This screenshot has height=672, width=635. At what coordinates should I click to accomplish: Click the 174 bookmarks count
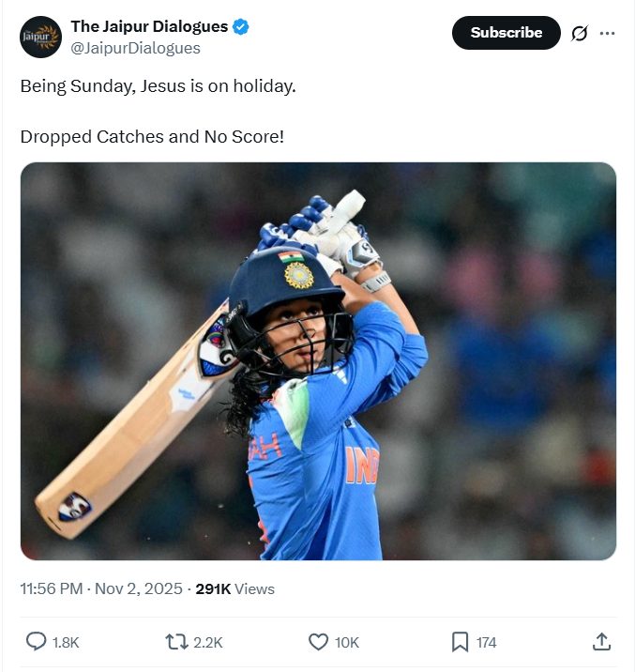[x=486, y=643]
